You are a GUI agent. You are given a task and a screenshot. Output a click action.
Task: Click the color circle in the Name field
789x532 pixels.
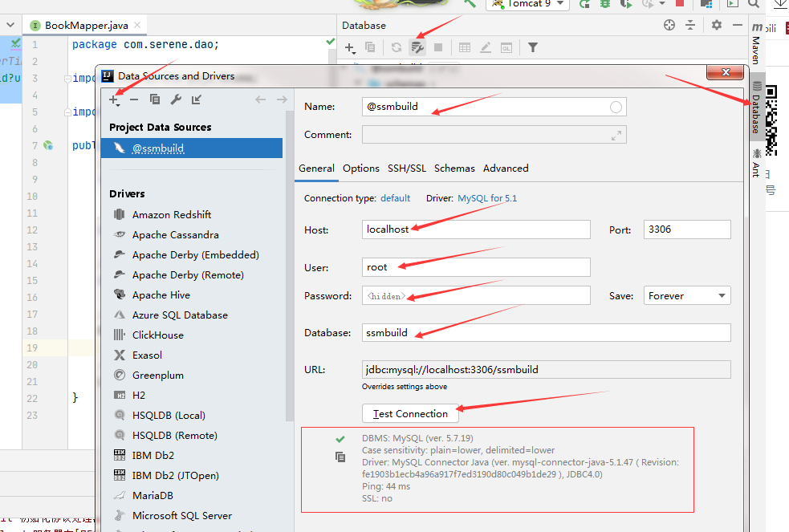(616, 107)
